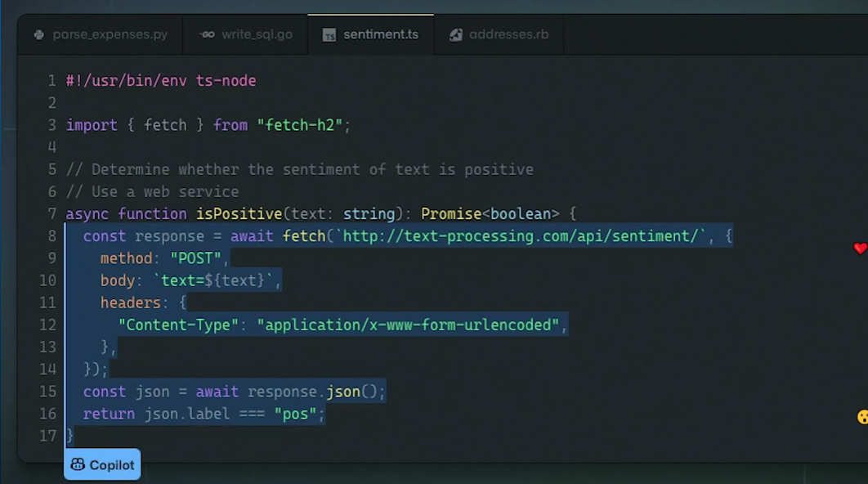Click the 'headers' property on line 11

click(131, 303)
